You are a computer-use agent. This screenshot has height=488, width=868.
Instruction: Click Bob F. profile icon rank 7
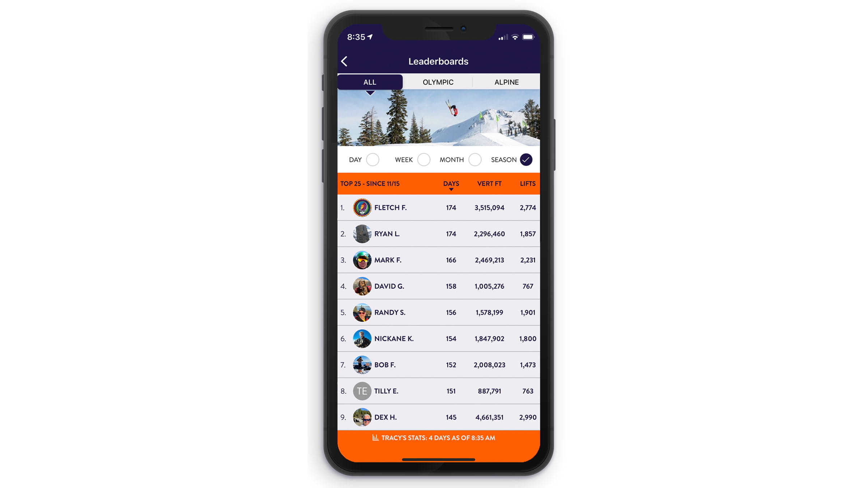[x=362, y=365]
